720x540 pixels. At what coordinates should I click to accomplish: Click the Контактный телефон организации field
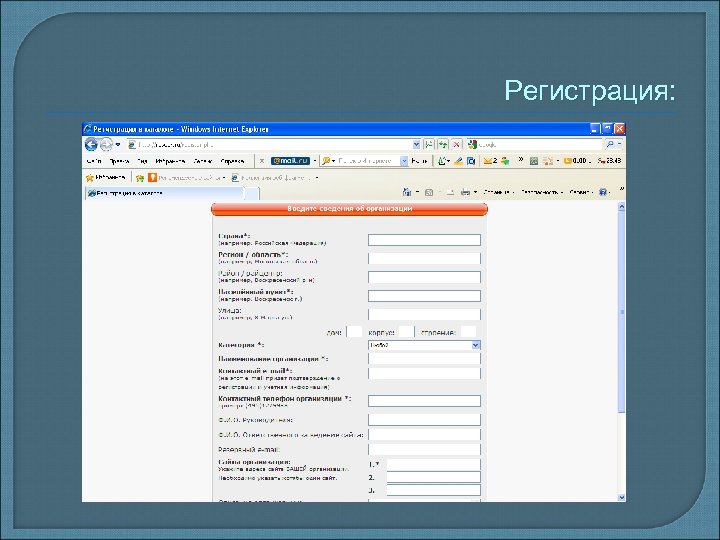click(424, 401)
